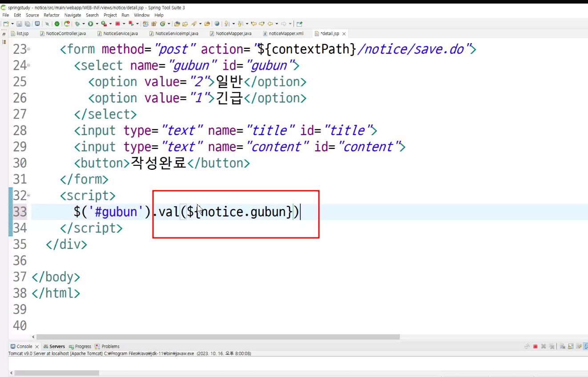Open the Back history dropdown arrow

pos(277,24)
